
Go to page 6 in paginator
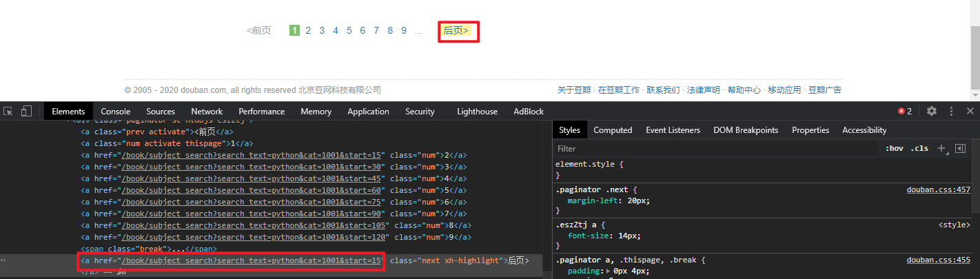(363, 30)
